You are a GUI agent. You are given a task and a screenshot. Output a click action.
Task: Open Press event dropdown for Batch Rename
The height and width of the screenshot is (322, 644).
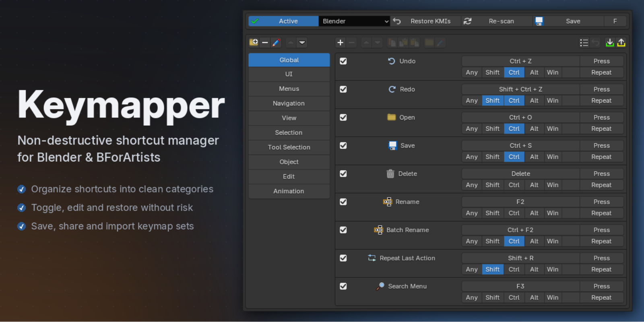pyautogui.click(x=602, y=230)
